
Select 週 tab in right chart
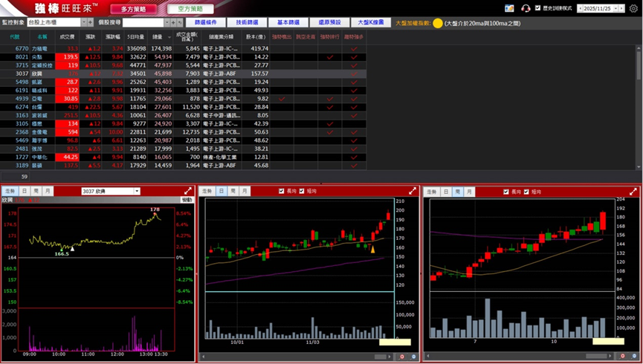[458, 192]
